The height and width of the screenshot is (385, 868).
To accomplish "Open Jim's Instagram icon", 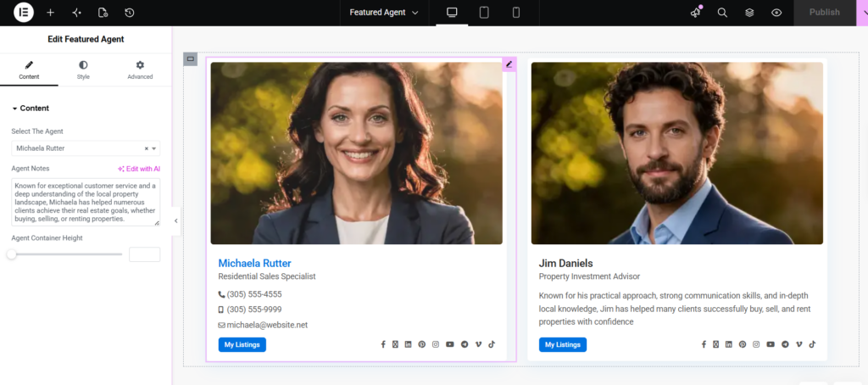I will coord(756,344).
